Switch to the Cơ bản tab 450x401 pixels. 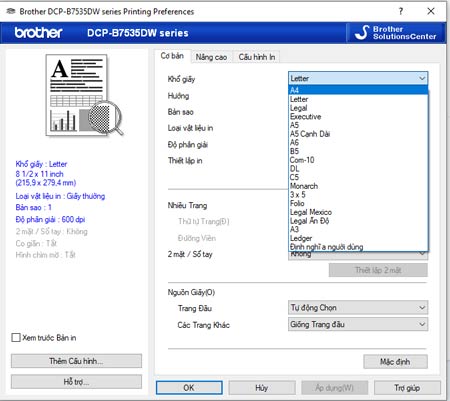(x=172, y=56)
